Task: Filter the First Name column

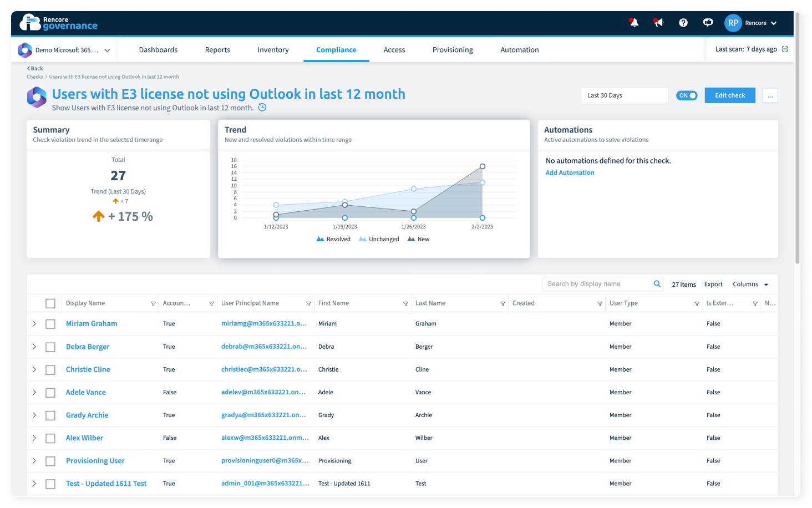Action: point(405,304)
